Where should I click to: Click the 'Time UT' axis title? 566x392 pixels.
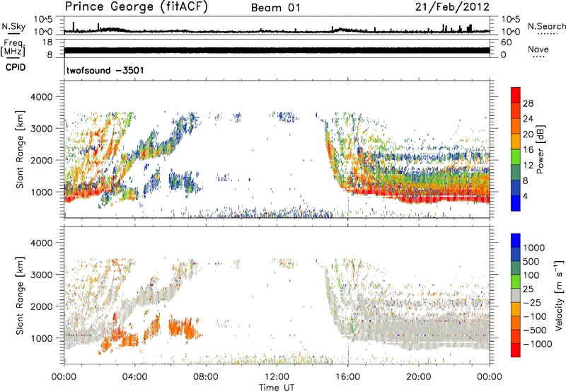pos(277,388)
